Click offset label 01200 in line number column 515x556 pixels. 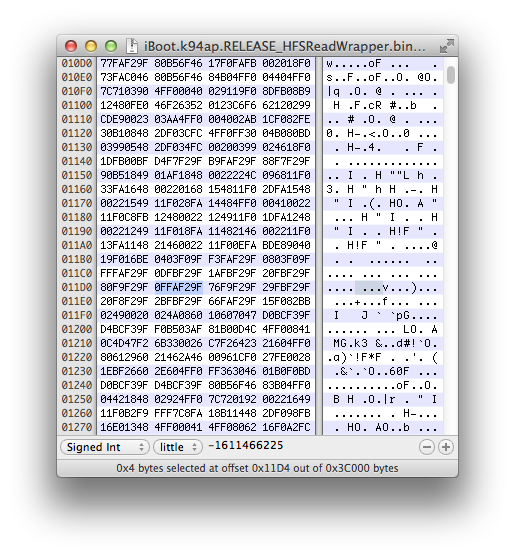tap(77, 329)
